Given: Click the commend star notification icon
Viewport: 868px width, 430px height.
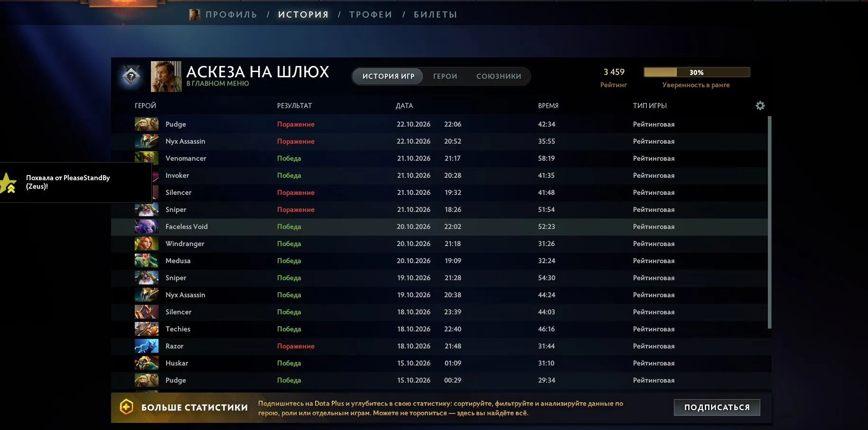Looking at the screenshot, I should (8, 183).
